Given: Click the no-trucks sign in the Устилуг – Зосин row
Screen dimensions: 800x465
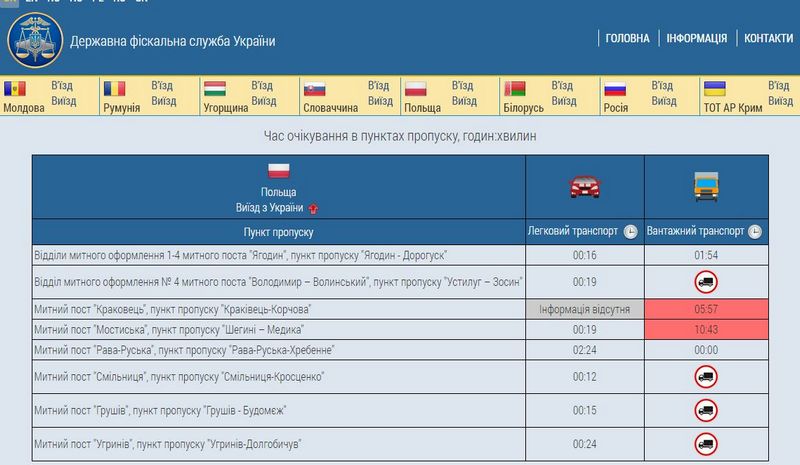Looking at the screenshot, I should click(x=705, y=282).
